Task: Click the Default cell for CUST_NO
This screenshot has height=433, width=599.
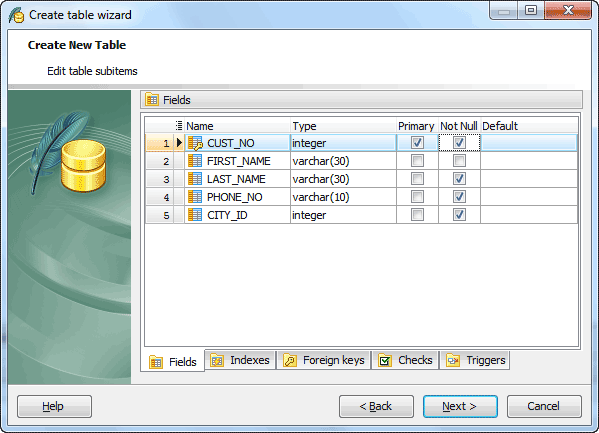Action: pos(529,143)
